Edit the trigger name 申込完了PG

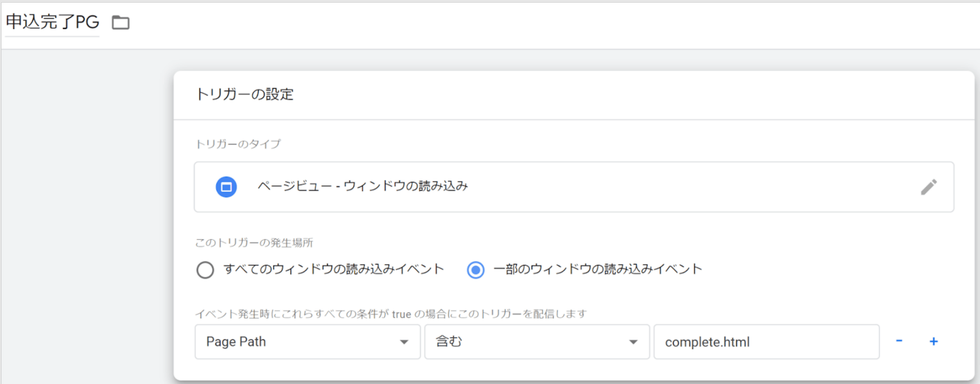point(52,22)
